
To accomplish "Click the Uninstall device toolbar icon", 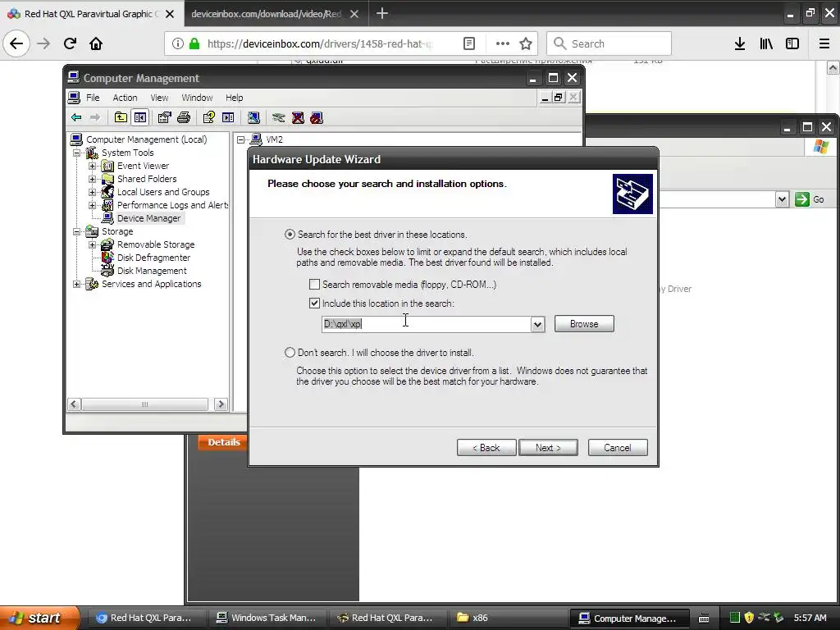I will 298,117.
